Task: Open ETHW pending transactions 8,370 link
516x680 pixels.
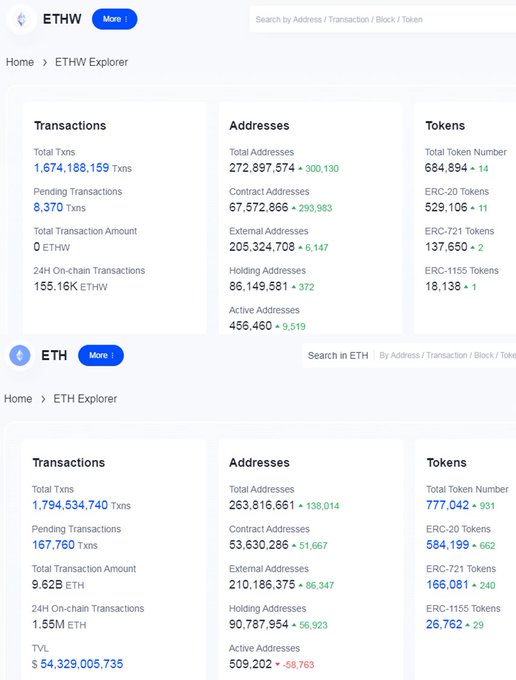Action: [x=49, y=207]
